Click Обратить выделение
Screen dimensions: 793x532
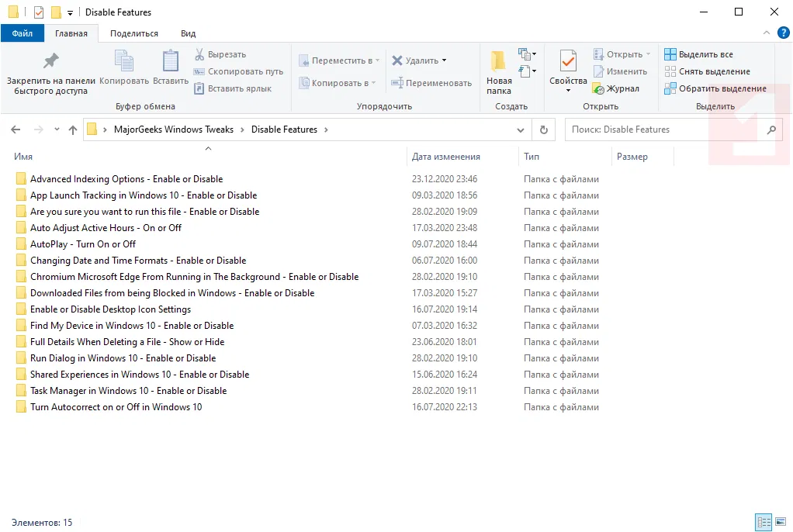click(715, 88)
